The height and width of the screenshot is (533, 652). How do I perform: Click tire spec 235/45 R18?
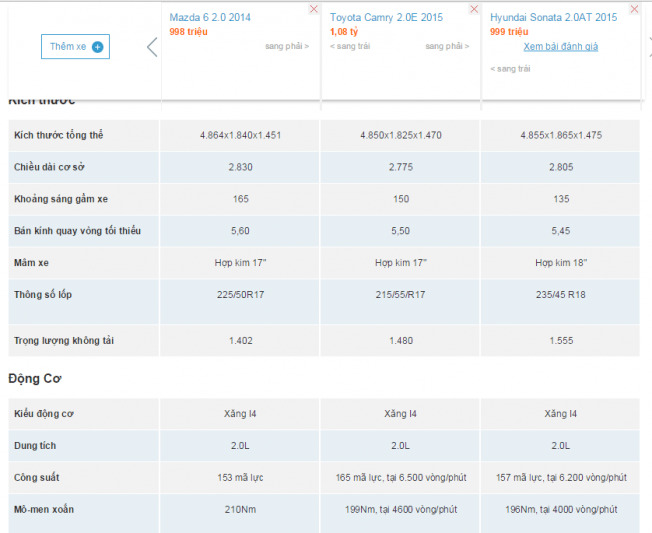(561, 295)
